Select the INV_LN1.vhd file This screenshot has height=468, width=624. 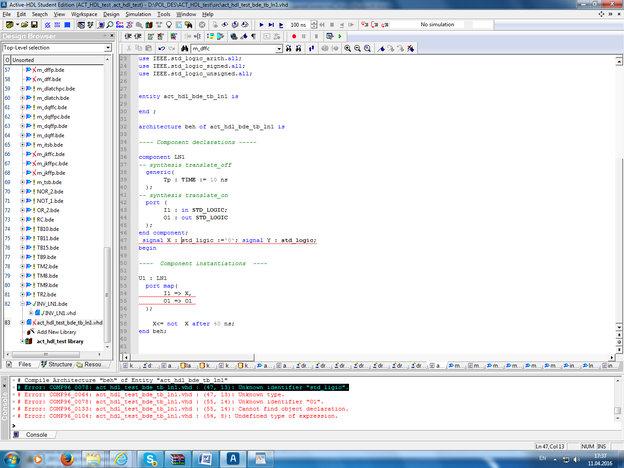[x=61, y=313]
